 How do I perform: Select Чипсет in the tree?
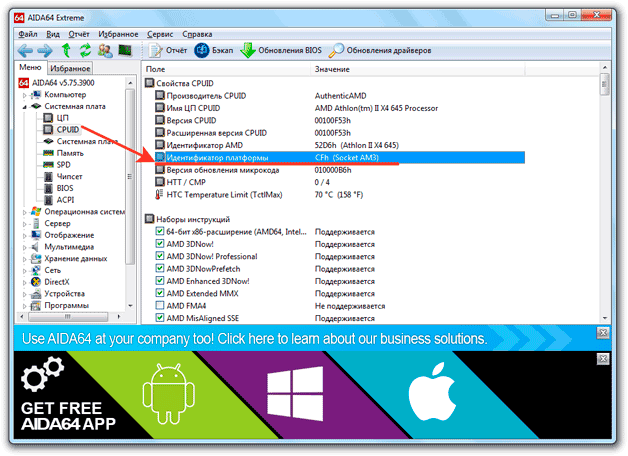point(63,176)
